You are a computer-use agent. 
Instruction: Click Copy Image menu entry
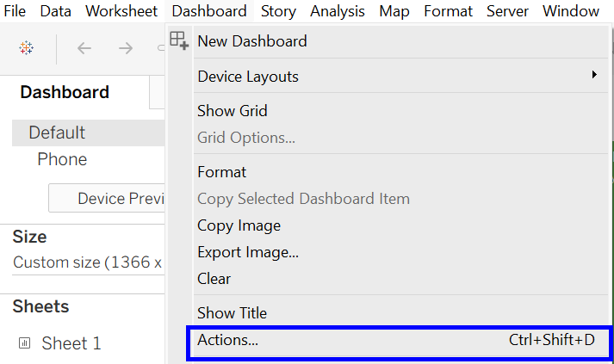239,225
